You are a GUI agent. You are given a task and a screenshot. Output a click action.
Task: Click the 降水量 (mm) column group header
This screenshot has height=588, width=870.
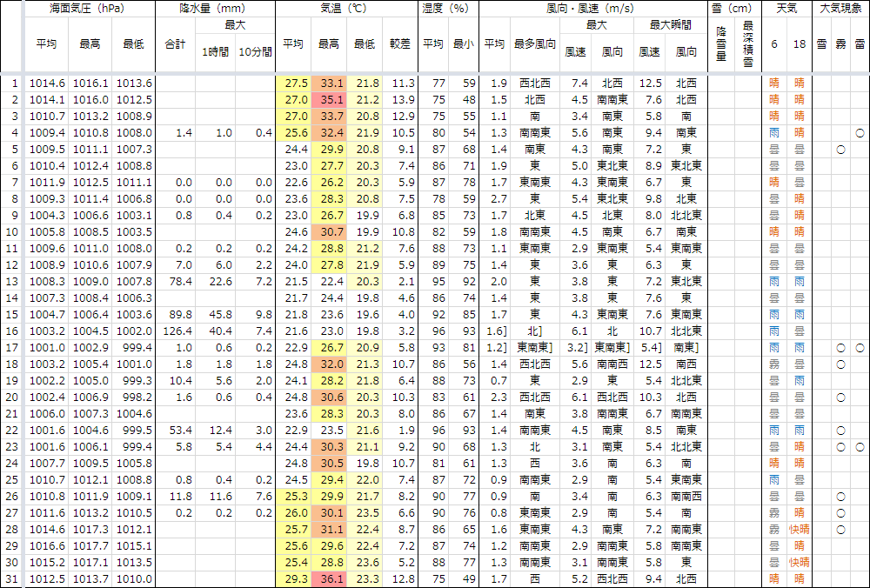click(215, 8)
